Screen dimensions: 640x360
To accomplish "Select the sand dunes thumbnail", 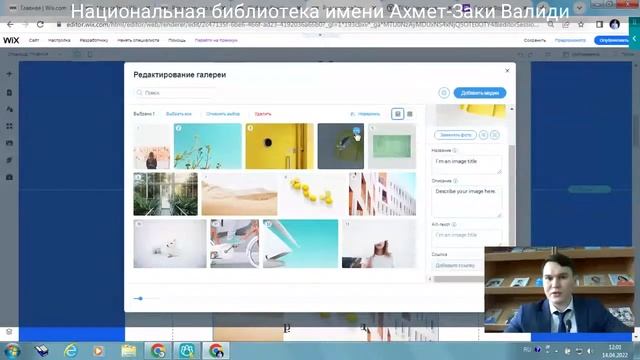I will pyautogui.click(x=239, y=194).
